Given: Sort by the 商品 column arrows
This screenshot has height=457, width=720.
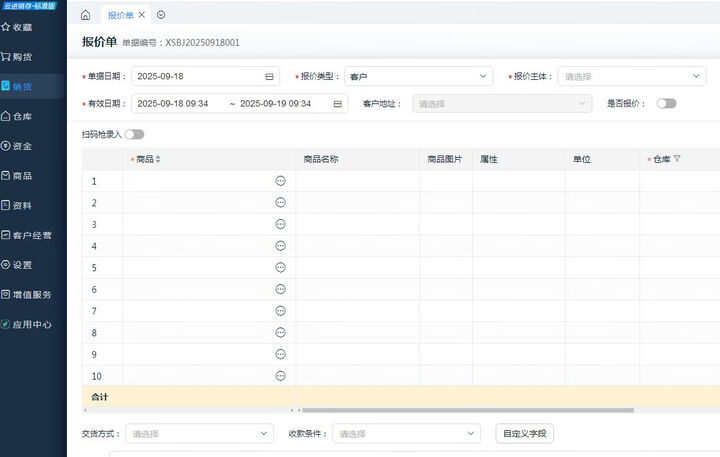Looking at the screenshot, I should pyautogui.click(x=158, y=159).
